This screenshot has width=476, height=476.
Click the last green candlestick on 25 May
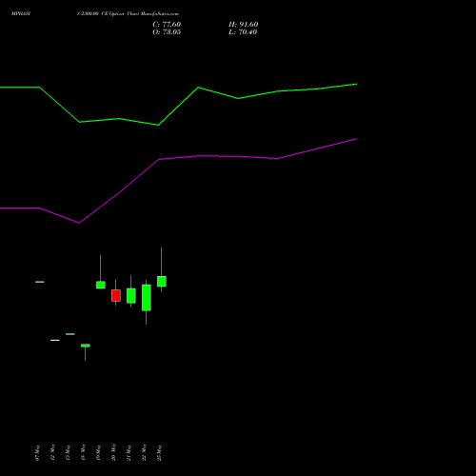click(162, 282)
